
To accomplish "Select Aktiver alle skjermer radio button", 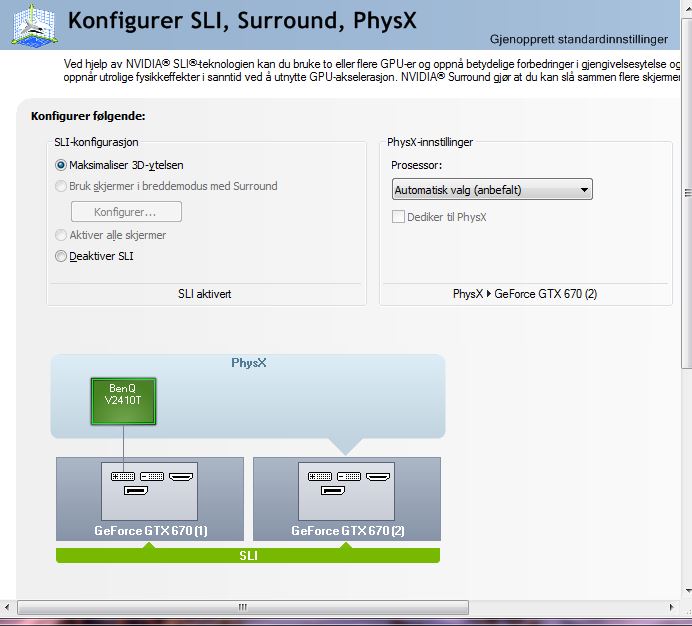I will 61,235.
